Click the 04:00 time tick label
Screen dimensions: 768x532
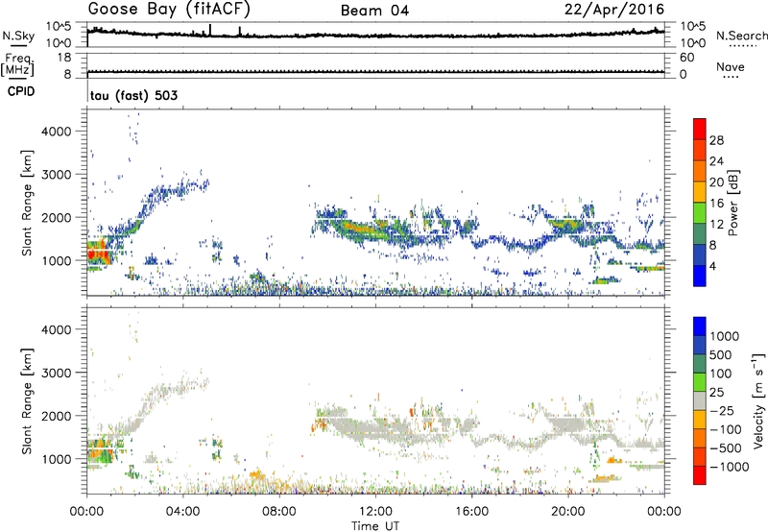click(x=182, y=512)
